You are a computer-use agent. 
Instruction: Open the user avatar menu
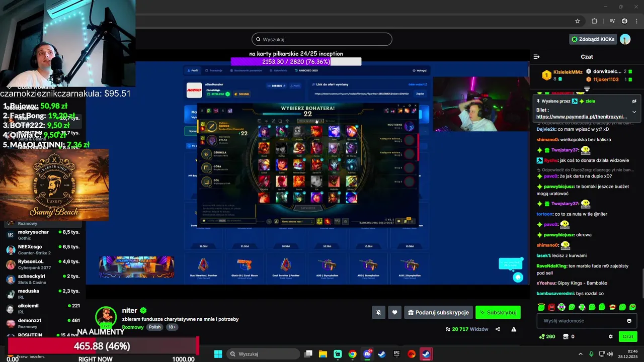tap(625, 39)
